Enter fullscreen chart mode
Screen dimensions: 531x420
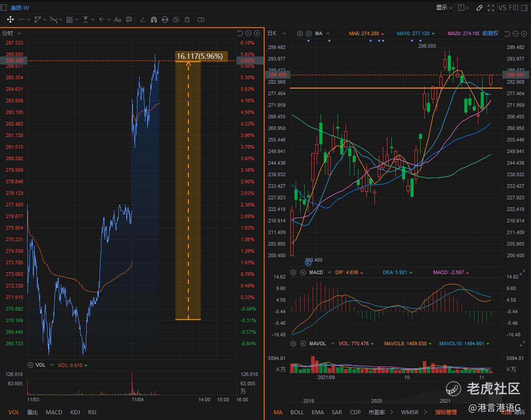[x=491, y=8]
